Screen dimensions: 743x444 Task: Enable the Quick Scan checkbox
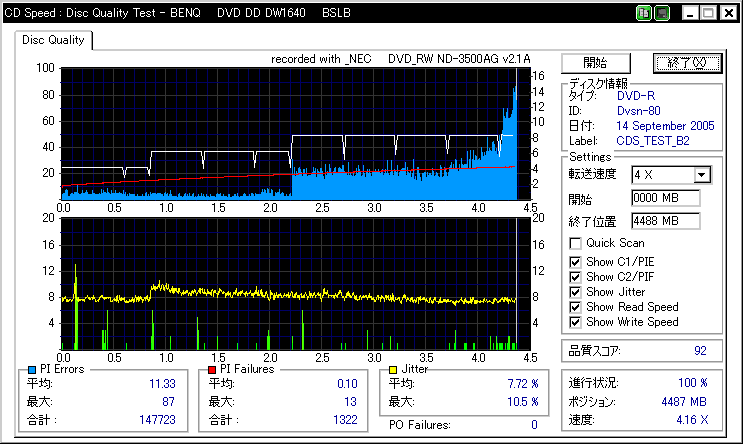[575, 244]
